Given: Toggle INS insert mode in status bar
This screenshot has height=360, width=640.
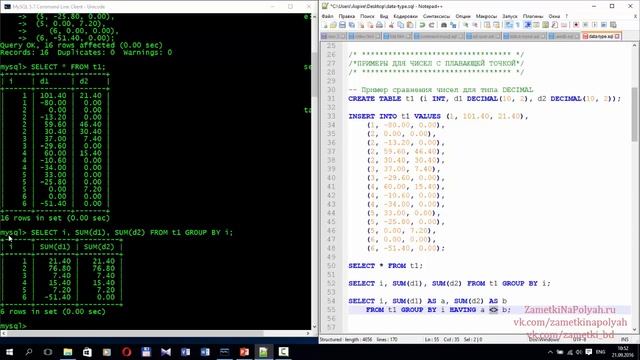Looking at the screenshot, I should point(624,340).
